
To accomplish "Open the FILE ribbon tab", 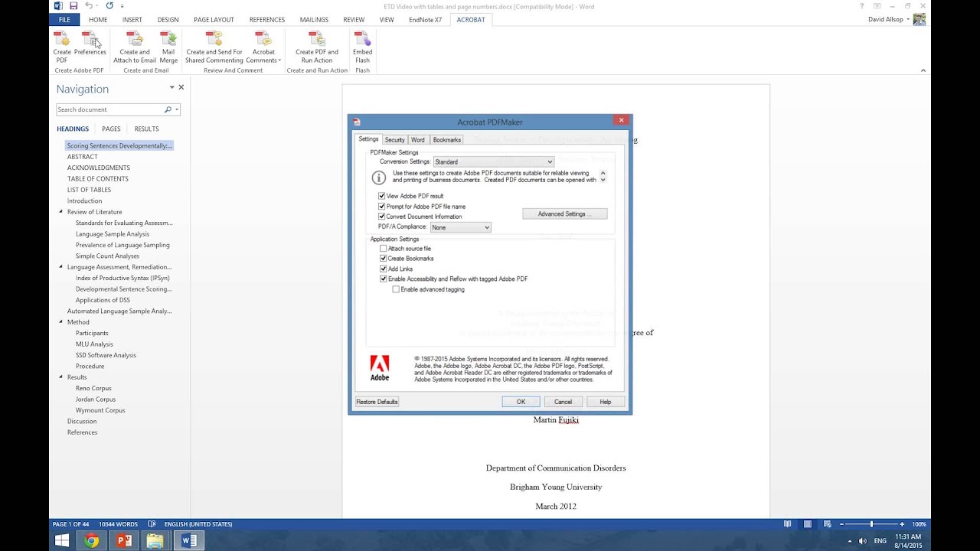I will pyautogui.click(x=64, y=20).
